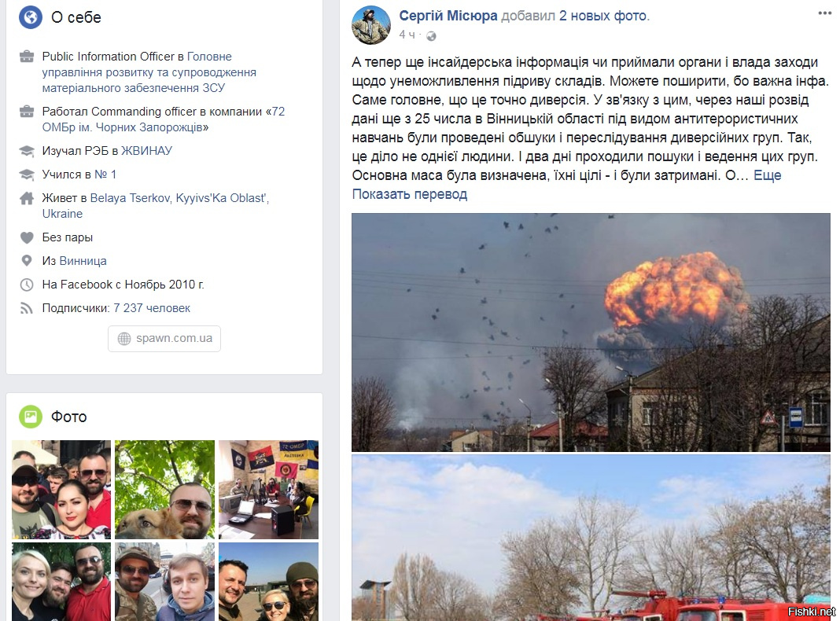This screenshot has height=621, width=840.
Task: Click the heart icon beside Без пары
Action: (27, 237)
